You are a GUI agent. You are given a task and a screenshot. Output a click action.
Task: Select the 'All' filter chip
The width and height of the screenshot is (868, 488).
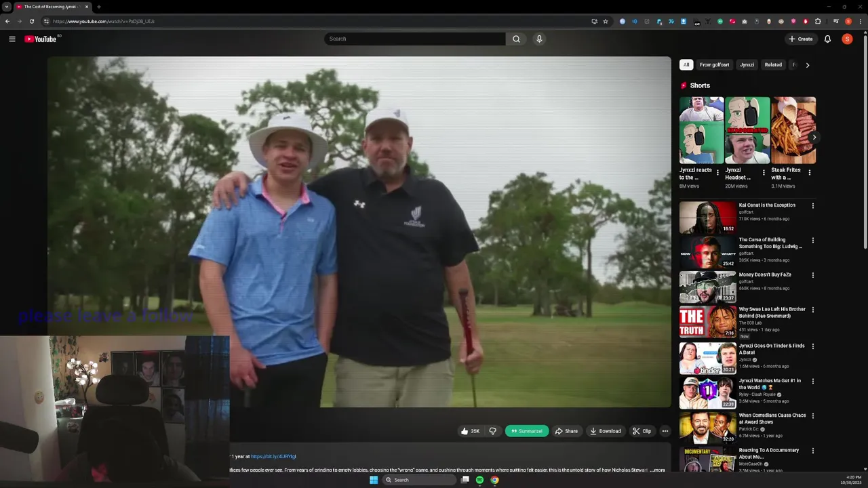tap(686, 65)
